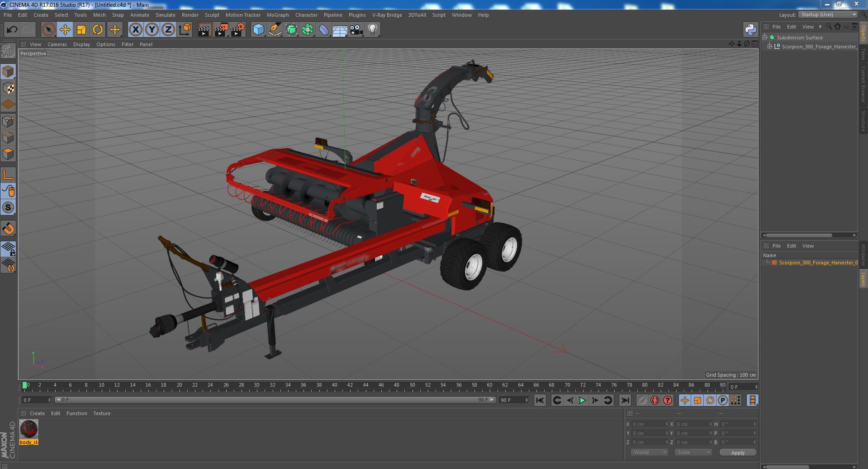This screenshot has width=868, height=469.
Task: Toggle Z axis lock
Action: point(168,30)
